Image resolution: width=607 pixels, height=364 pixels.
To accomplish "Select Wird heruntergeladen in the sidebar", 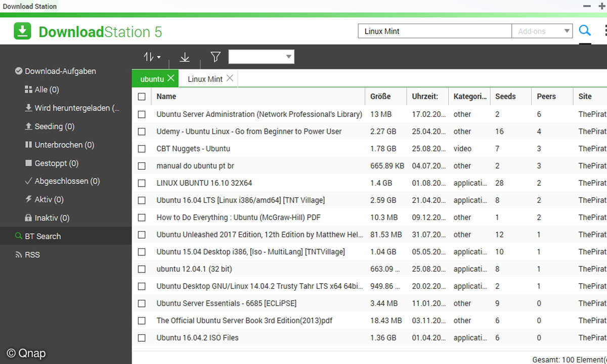I will click(72, 108).
